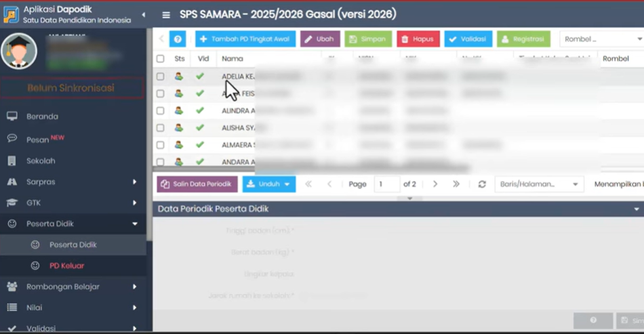Click the green Simpan button
This screenshot has height=334, width=644.
point(368,39)
